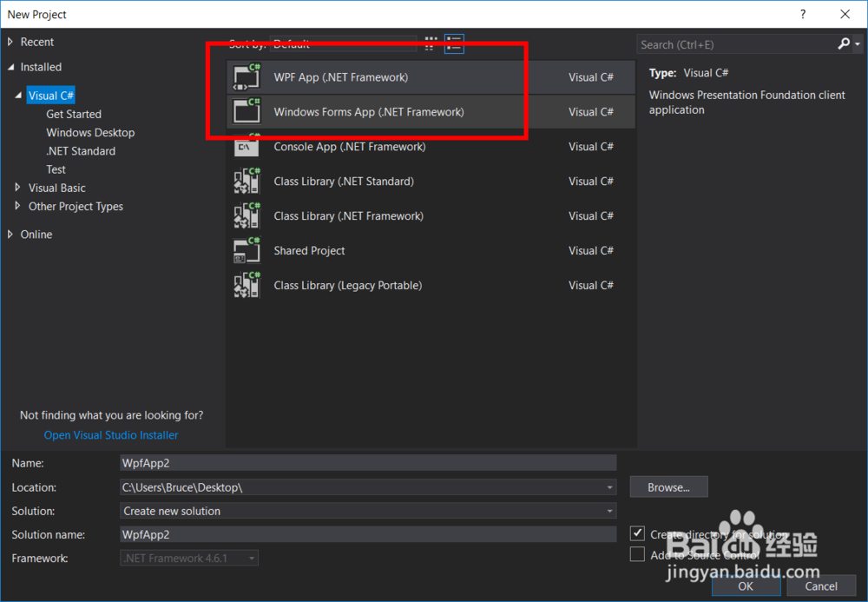Click Class Library (Legacy Portable) text
The image size is (868, 602).
tap(348, 285)
